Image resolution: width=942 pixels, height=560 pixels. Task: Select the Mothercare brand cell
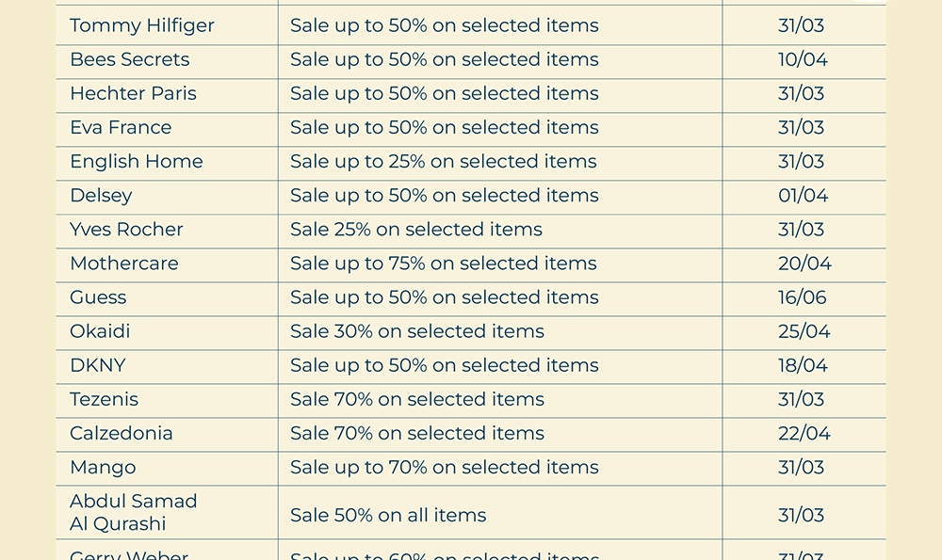pyautogui.click(x=124, y=263)
